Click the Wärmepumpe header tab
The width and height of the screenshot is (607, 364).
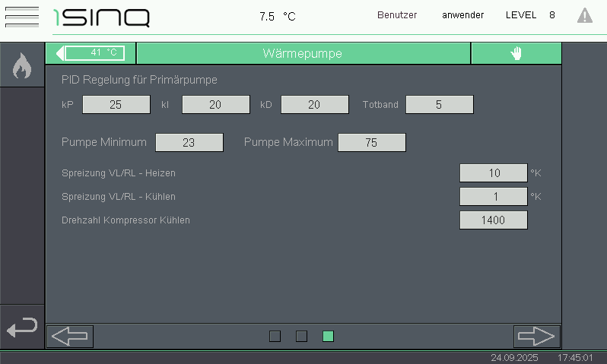(x=303, y=53)
